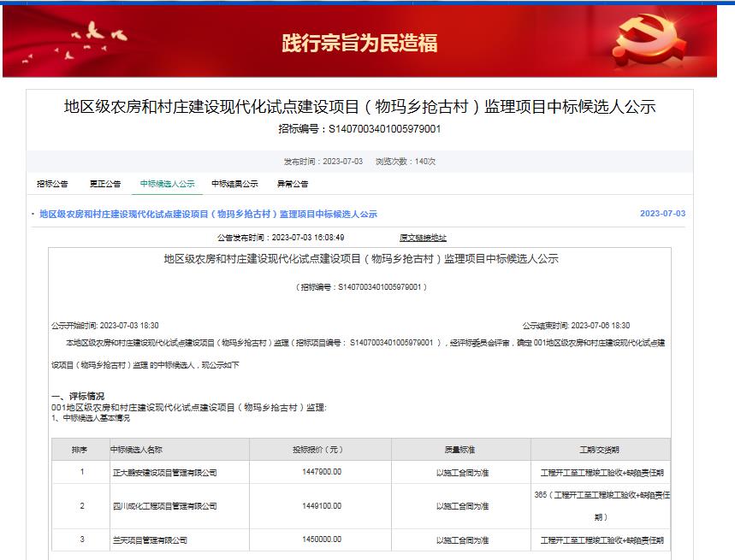Viewport: 735px width, 560px height.
Task: Click the 原文链接地址 link
Action: click(423, 238)
